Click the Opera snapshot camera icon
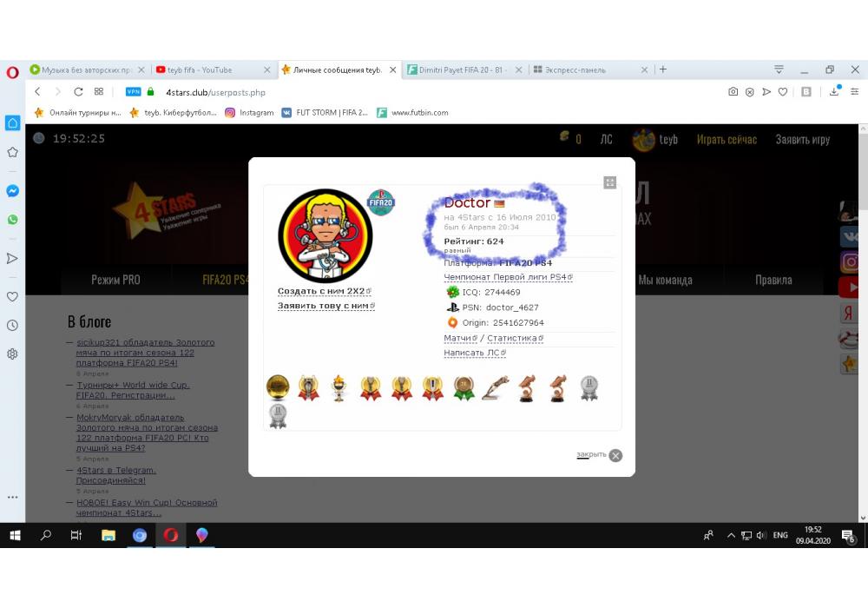 [x=733, y=92]
